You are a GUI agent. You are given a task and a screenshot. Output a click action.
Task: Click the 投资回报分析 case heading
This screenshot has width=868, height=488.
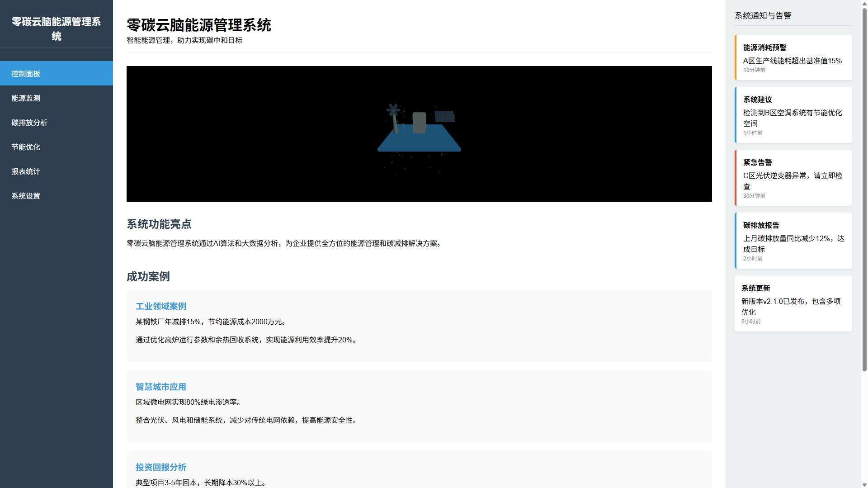coord(161,467)
